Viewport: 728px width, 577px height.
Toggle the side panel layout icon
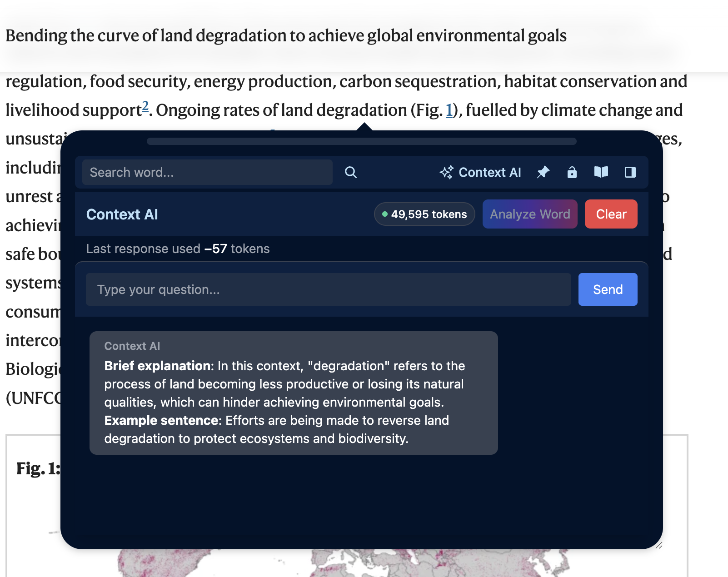pos(630,172)
